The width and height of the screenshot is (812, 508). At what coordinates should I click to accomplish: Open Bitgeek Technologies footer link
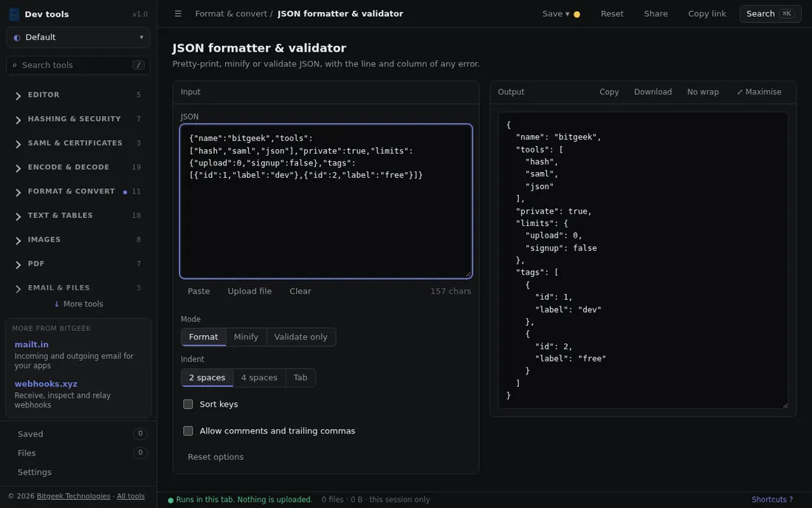click(x=74, y=496)
